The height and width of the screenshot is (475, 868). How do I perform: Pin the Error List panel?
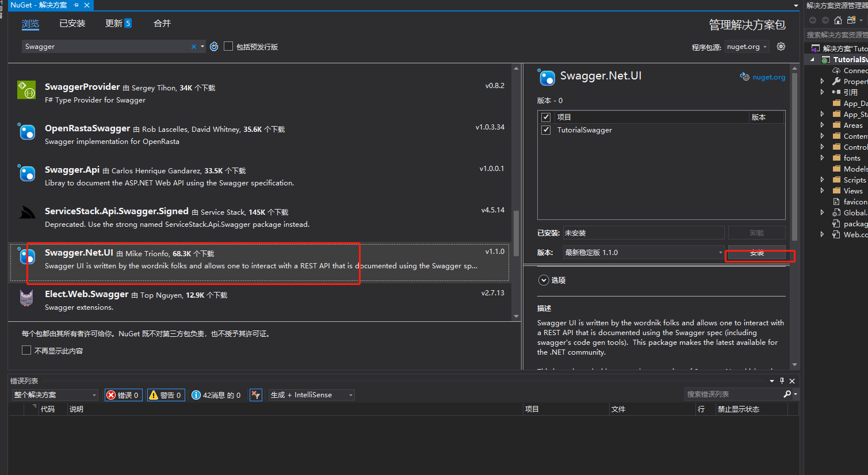pyautogui.click(x=782, y=381)
